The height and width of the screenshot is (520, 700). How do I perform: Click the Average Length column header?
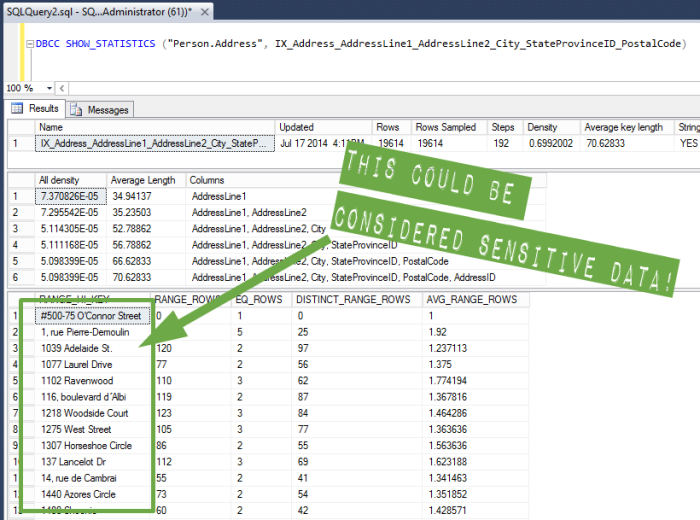(146, 180)
